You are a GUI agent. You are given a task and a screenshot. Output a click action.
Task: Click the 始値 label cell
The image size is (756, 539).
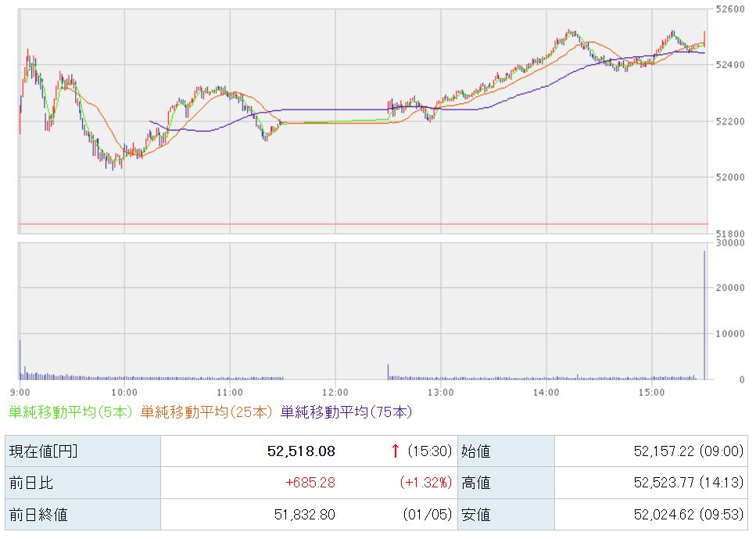click(x=477, y=451)
